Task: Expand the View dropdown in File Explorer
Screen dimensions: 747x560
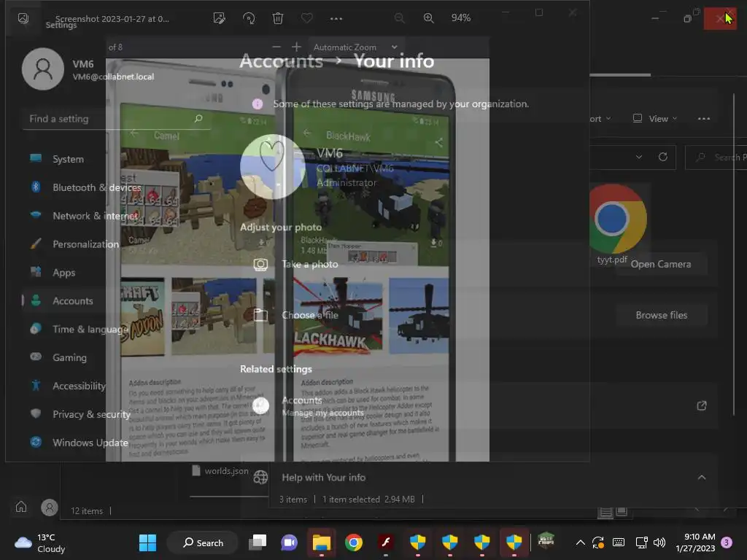Action: click(655, 119)
